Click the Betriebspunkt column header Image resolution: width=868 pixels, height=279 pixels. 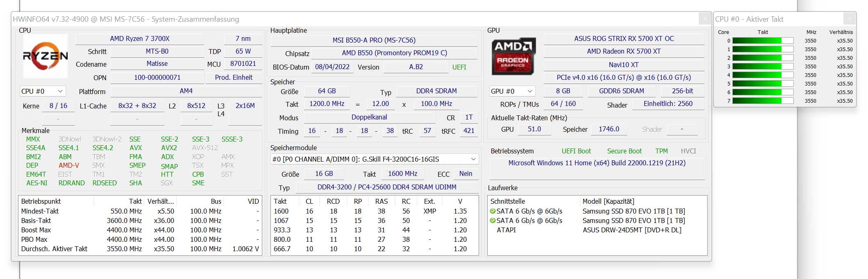click(57, 201)
